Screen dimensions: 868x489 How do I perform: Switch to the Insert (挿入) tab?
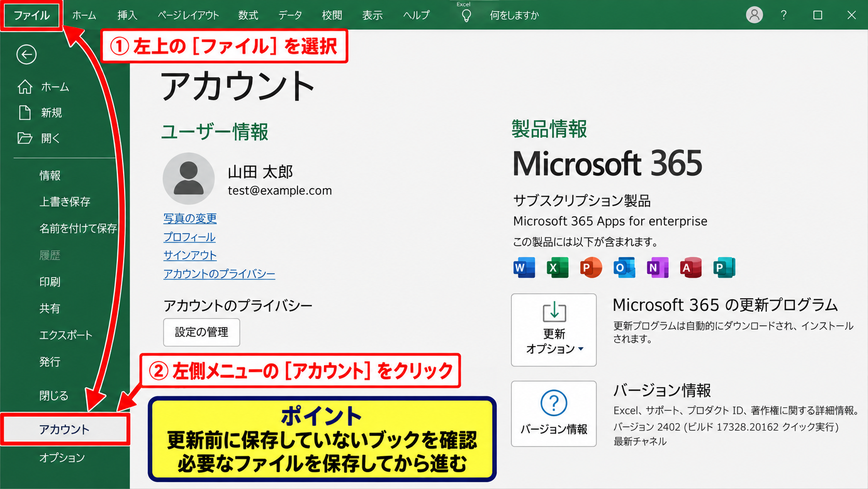127,16
